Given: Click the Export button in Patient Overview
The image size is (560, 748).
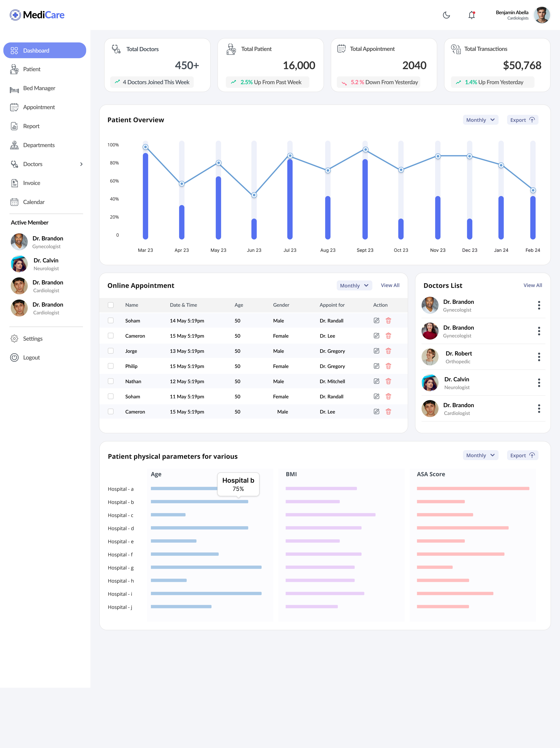Looking at the screenshot, I should click(x=522, y=120).
